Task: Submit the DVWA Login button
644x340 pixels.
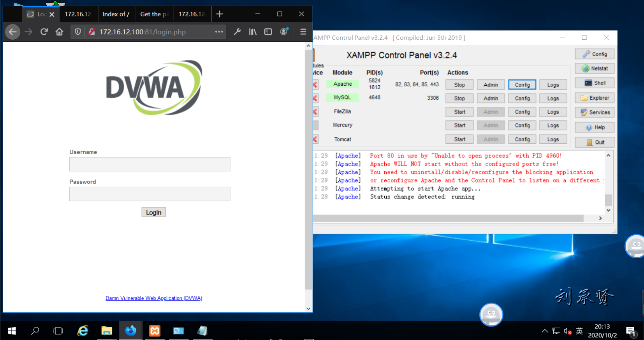Action: pyautogui.click(x=154, y=212)
